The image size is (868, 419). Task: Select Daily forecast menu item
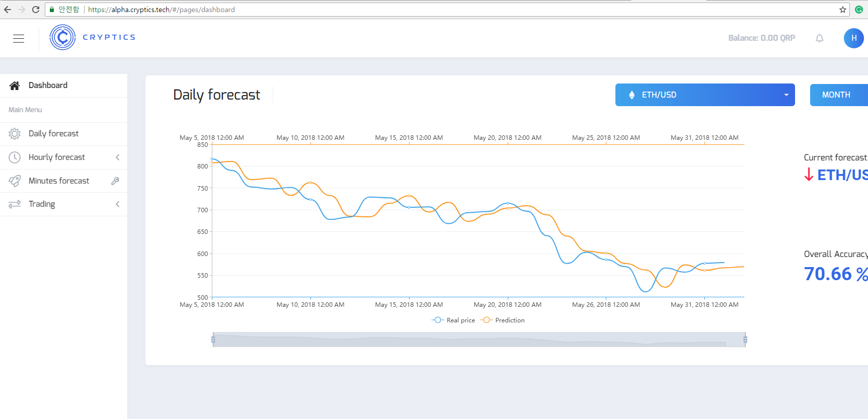click(x=63, y=134)
